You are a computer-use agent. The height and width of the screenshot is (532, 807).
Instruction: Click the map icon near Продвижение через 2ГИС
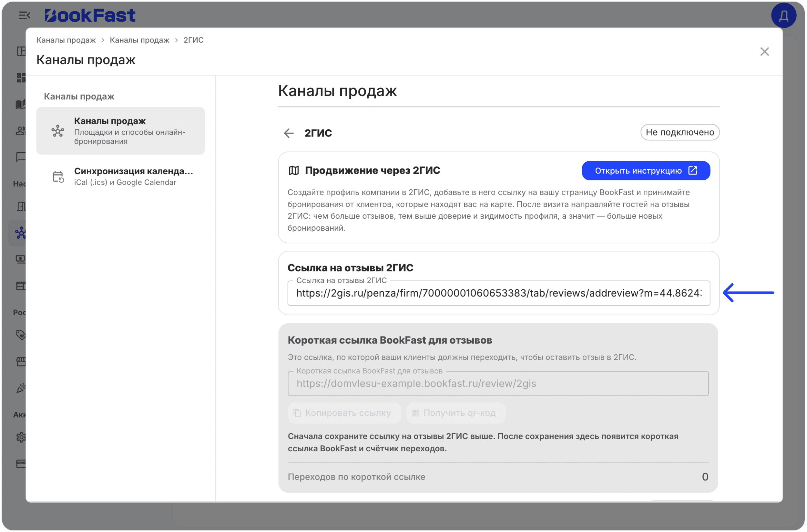[x=294, y=171]
